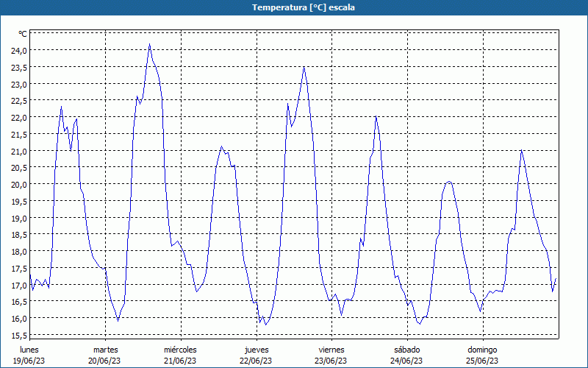588x368 pixels.
Task: Click Thursday's 23,5 temperature peak on curve
Action: tap(304, 67)
